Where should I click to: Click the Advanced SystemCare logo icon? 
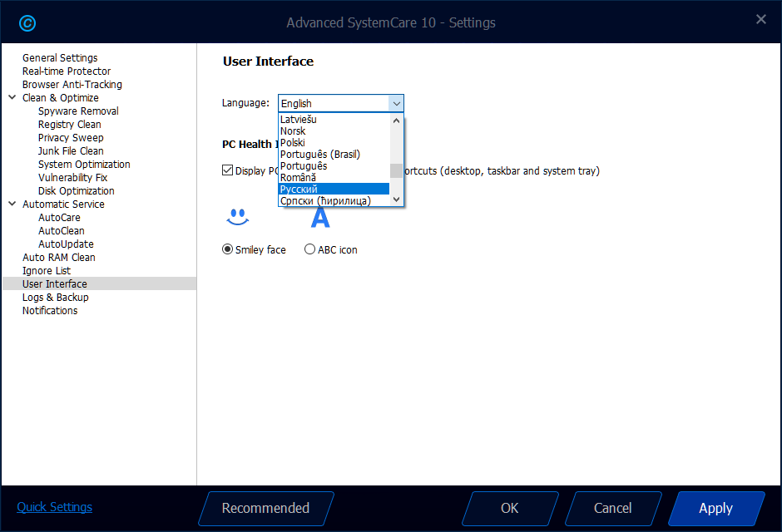[27, 22]
